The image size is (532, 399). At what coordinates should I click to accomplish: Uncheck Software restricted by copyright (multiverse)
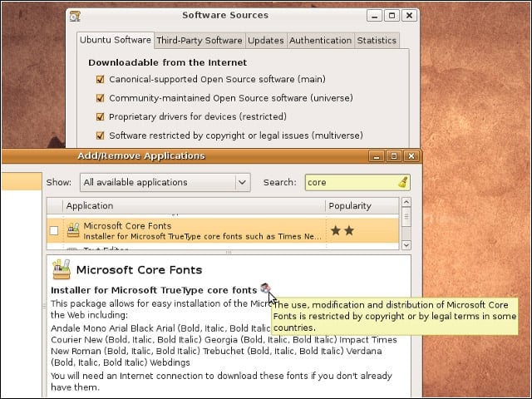click(x=100, y=135)
